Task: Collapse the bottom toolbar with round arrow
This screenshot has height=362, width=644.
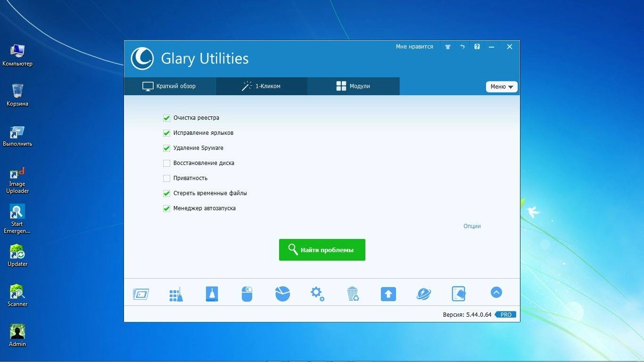Action: click(x=496, y=293)
